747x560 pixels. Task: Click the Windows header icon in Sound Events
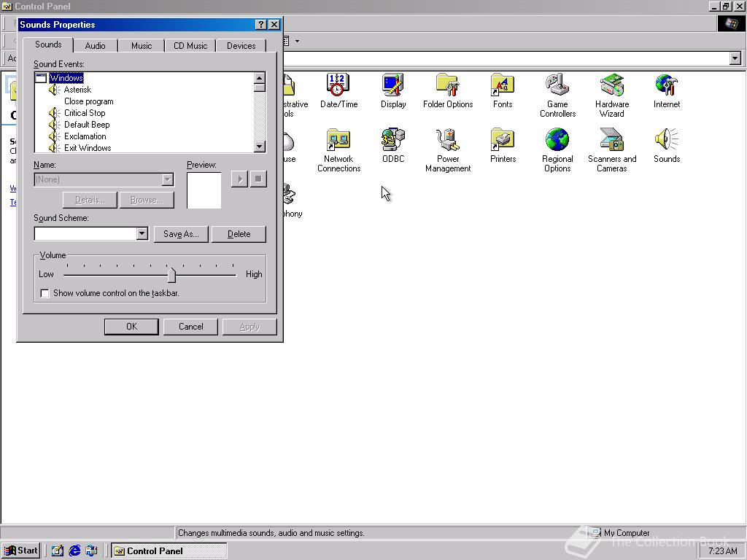point(41,77)
